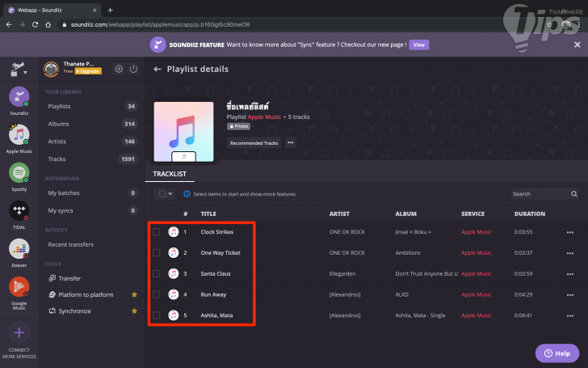Click Apple Music icon beside Clock Strikes
This screenshot has width=588, height=368.
pyautogui.click(x=173, y=231)
